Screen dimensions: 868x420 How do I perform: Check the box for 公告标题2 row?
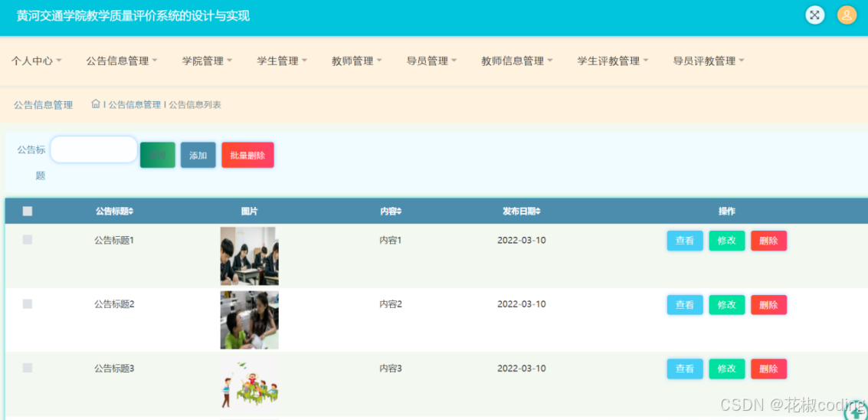pos(28,304)
